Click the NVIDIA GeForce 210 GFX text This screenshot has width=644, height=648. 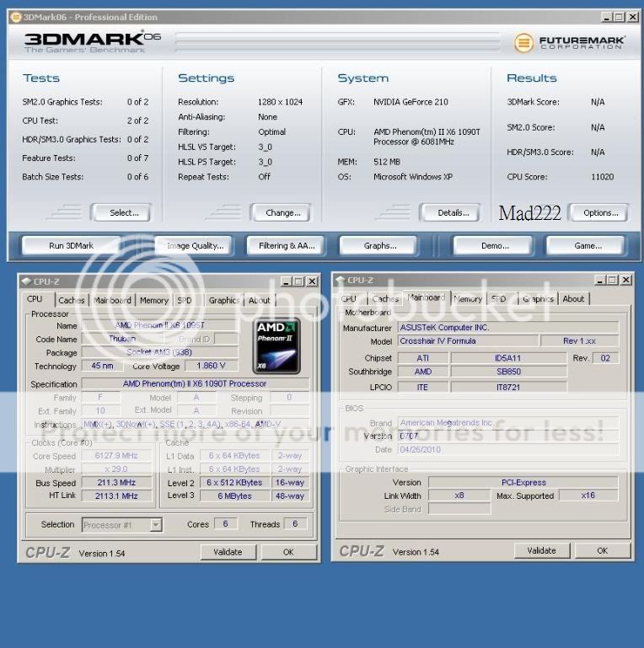tap(411, 102)
